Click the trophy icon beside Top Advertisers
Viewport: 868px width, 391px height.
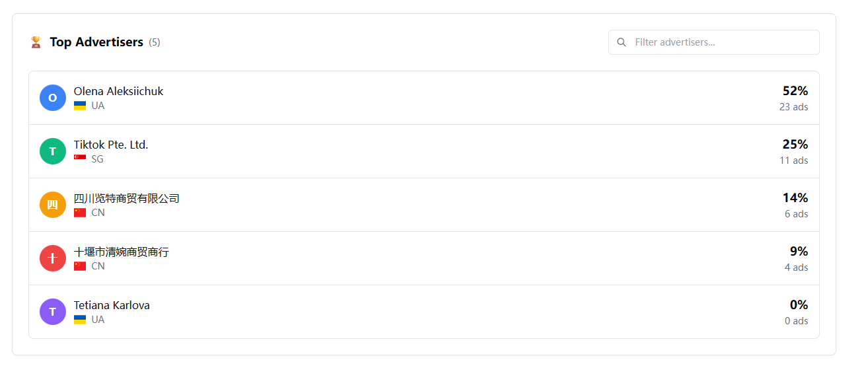pos(36,42)
